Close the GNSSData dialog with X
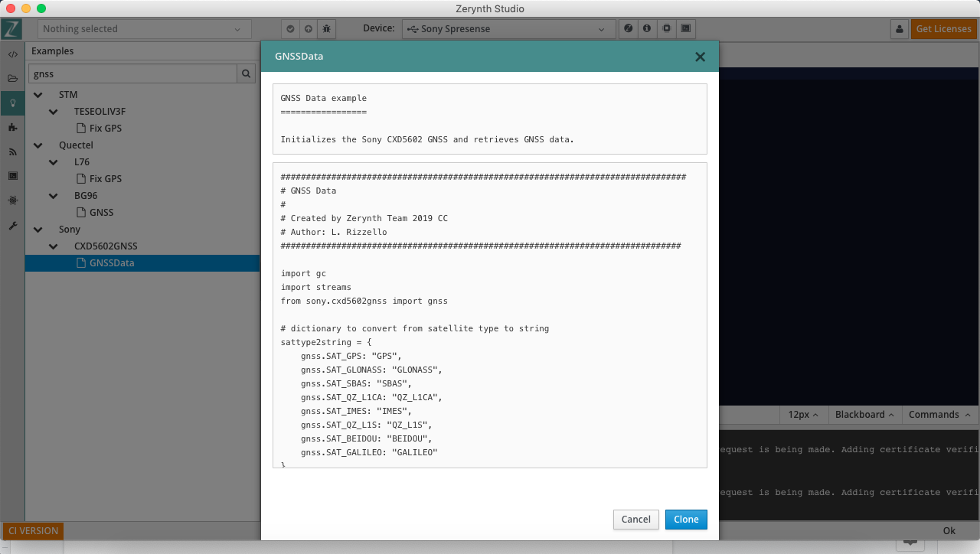Image resolution: width=980 pixels, height=554 pixels. [700, 57]
